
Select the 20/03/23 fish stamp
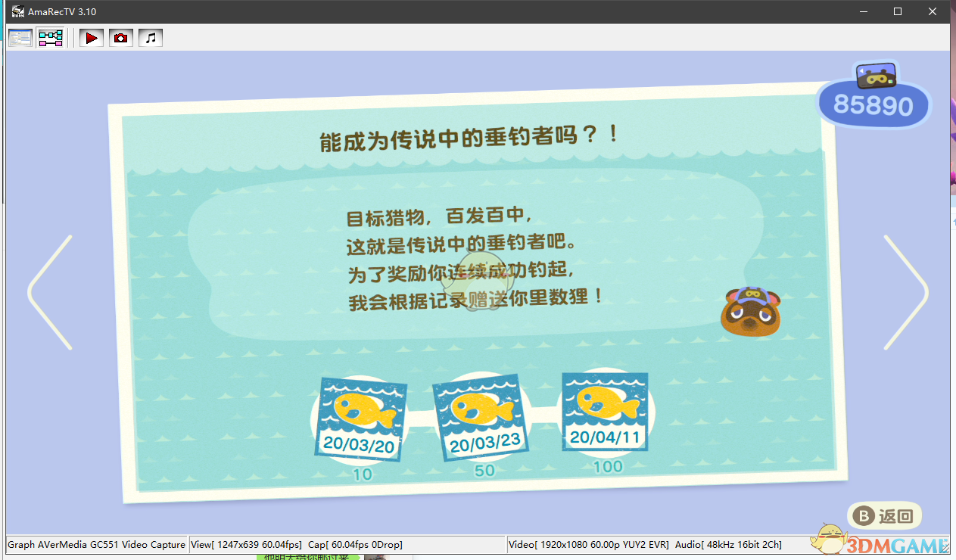pyautogui.click(x=479, y=417)
